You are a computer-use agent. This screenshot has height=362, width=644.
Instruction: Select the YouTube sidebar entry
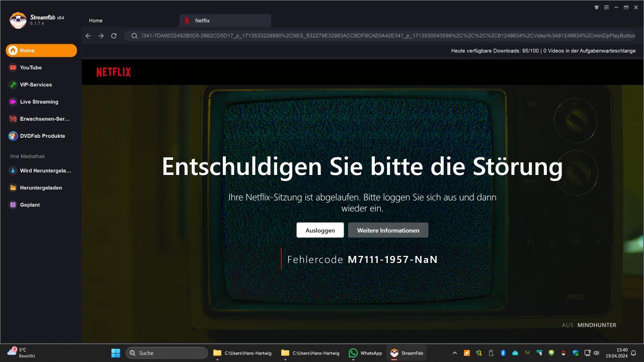[41, 67]
